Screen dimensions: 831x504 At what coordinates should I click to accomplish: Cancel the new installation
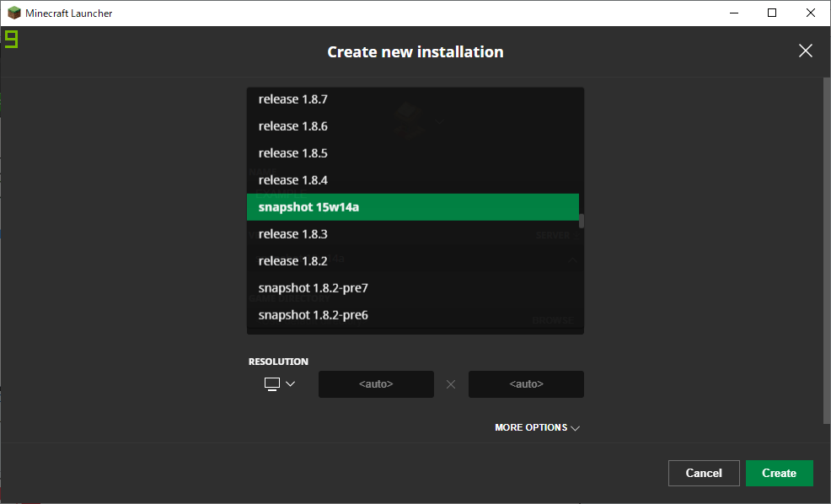[704, 474]
